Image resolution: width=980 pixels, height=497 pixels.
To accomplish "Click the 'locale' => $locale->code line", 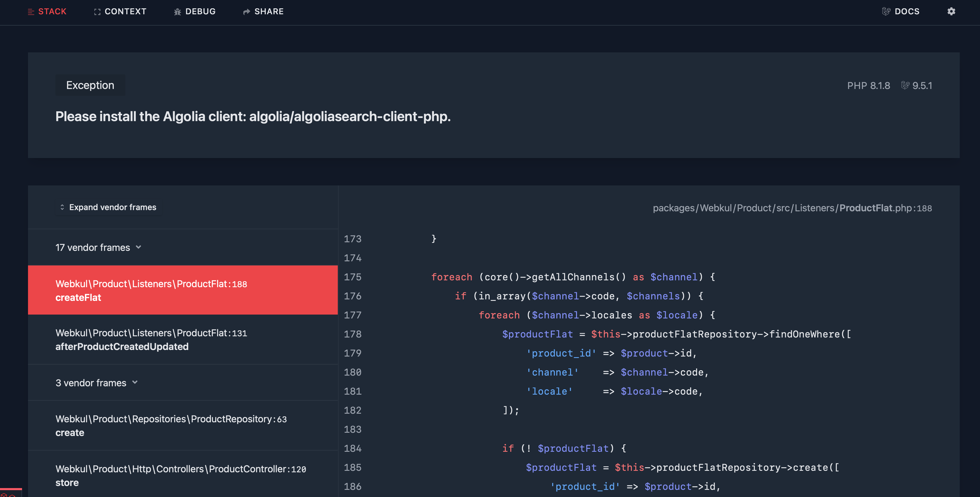I will coord(615,391).
